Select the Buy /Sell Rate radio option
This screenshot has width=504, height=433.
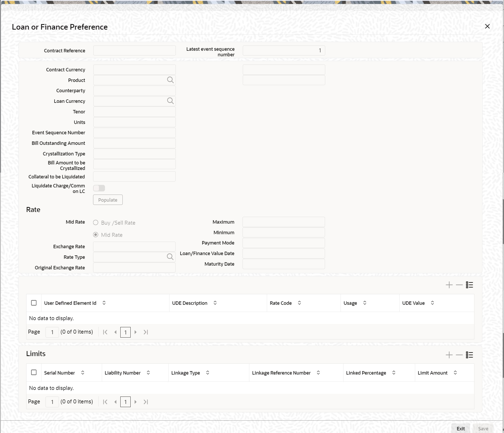[x=96, y=223]
